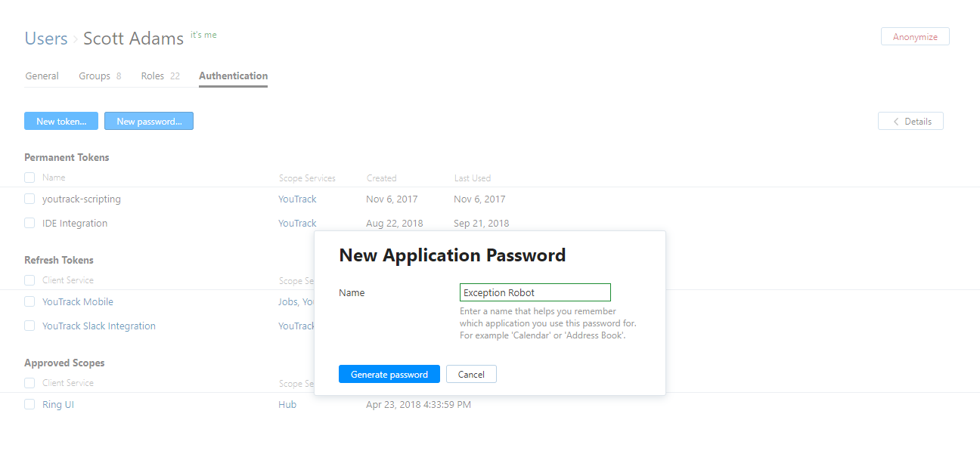Open the YouTrack Mobile client link
The image size is (980, 454).
click(78, 302)
